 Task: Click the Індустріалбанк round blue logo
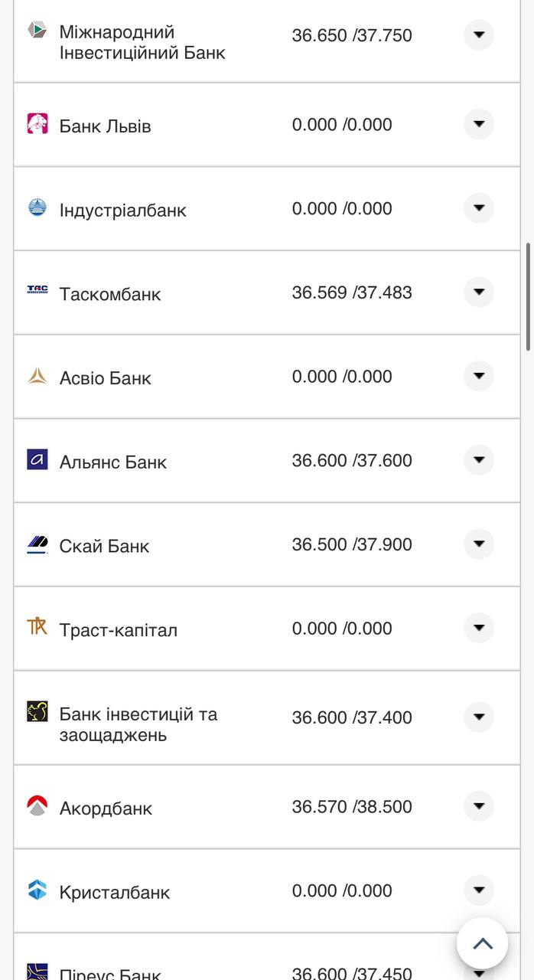point(37,207)
